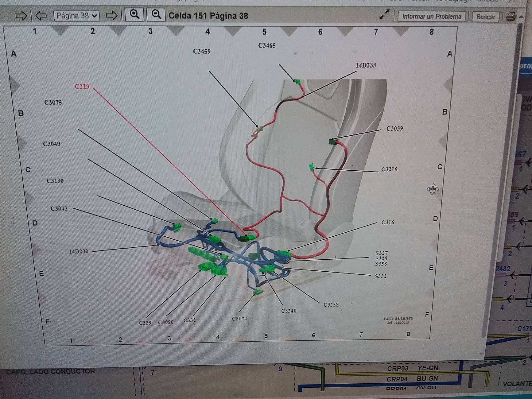The height and width of the screenshot is (399, 532).
Task: Click the CRP03 wire label in background diagram
Action: coord(398,368)
